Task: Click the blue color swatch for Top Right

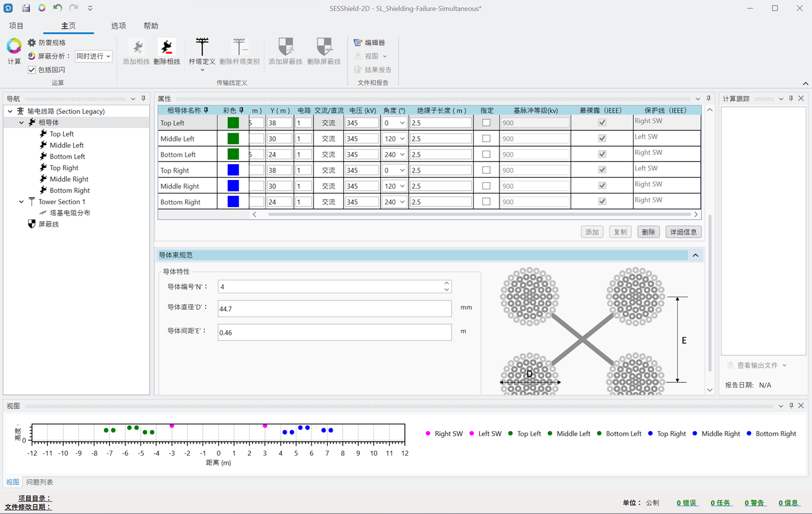Action: (x=233, y=170)
